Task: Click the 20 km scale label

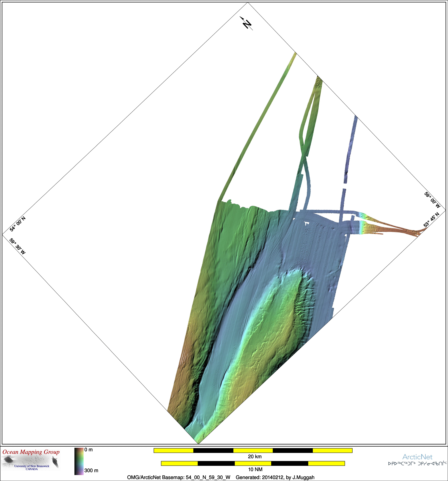Action: [255, 457]
